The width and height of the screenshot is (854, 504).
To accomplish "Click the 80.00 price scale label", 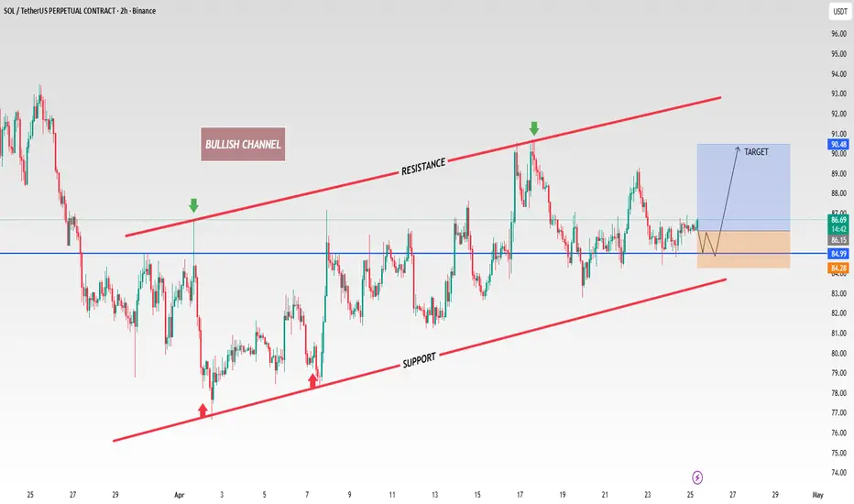I will pyautogui.click(x=838, y=353).
